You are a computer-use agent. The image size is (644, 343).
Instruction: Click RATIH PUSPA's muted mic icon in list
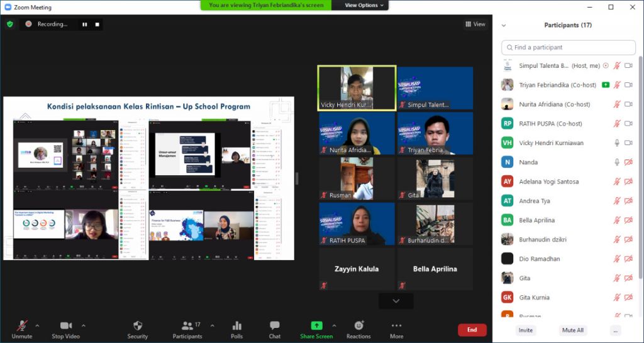(x=617, y=124)
